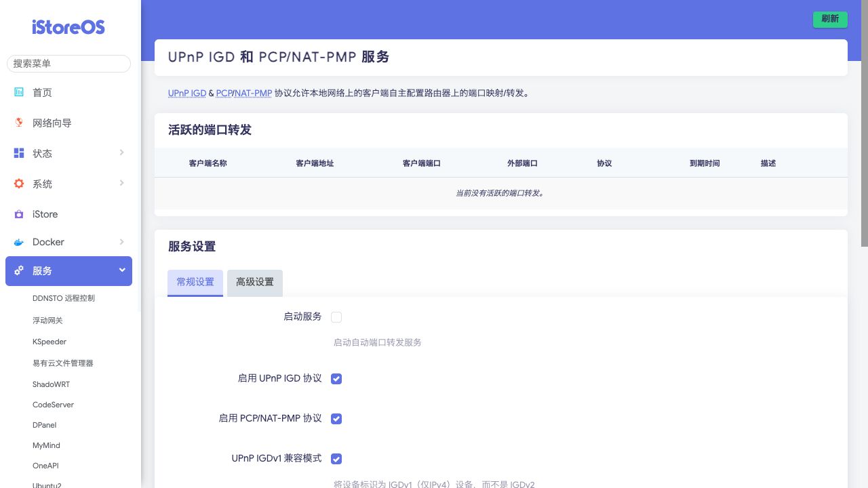This screenshot has height=488, width=868.
Task: Toggle UPnP IGDv1 兼容模式 checkbox
Action: pos(336,459)
